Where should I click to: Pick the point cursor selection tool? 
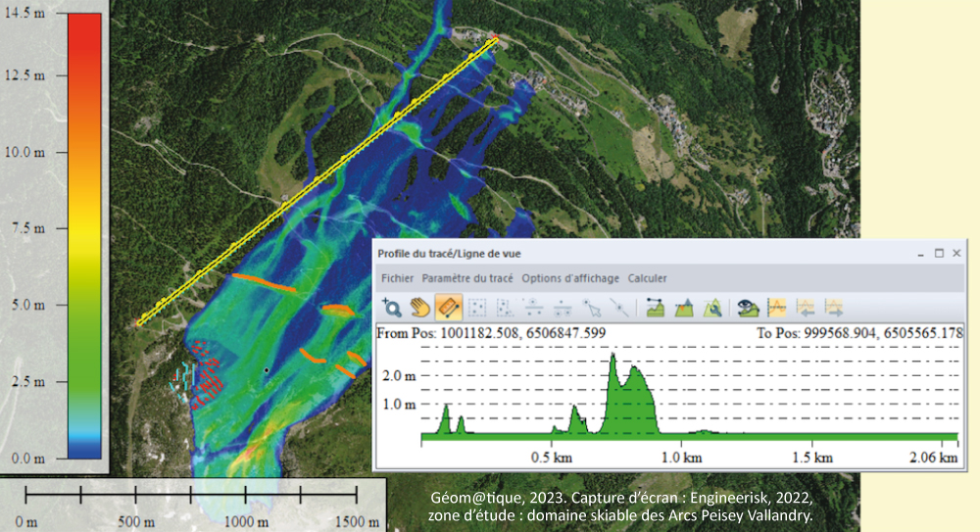pos(591,308)
